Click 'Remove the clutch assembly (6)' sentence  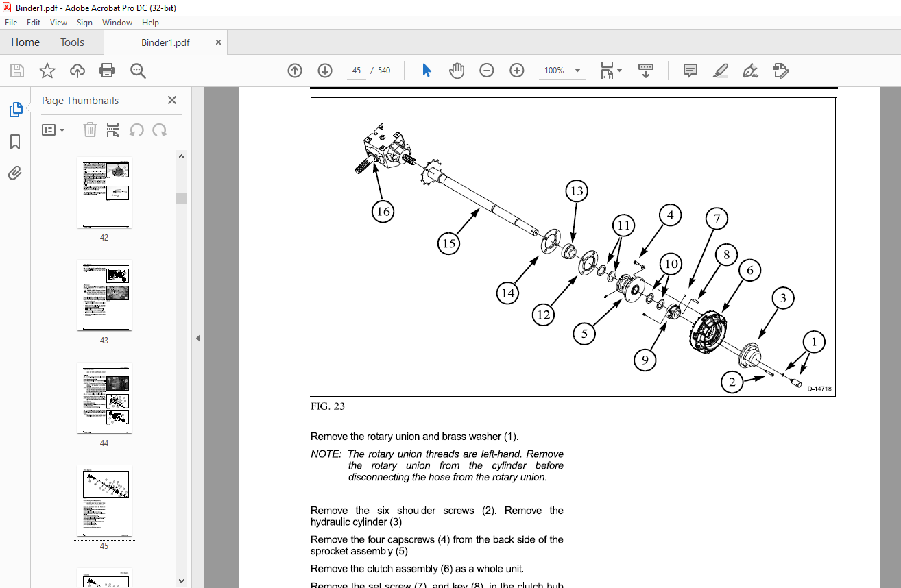[x=417, y=569]
